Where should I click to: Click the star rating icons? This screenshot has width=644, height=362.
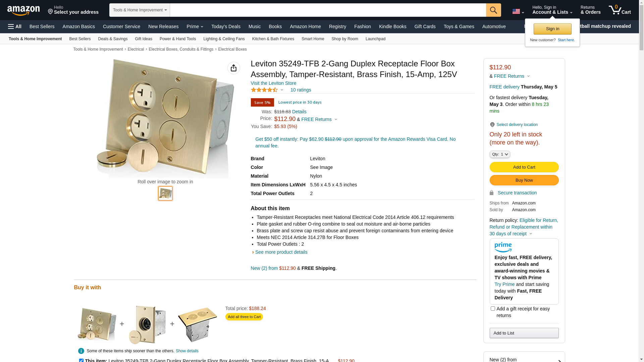pos(264,90)
